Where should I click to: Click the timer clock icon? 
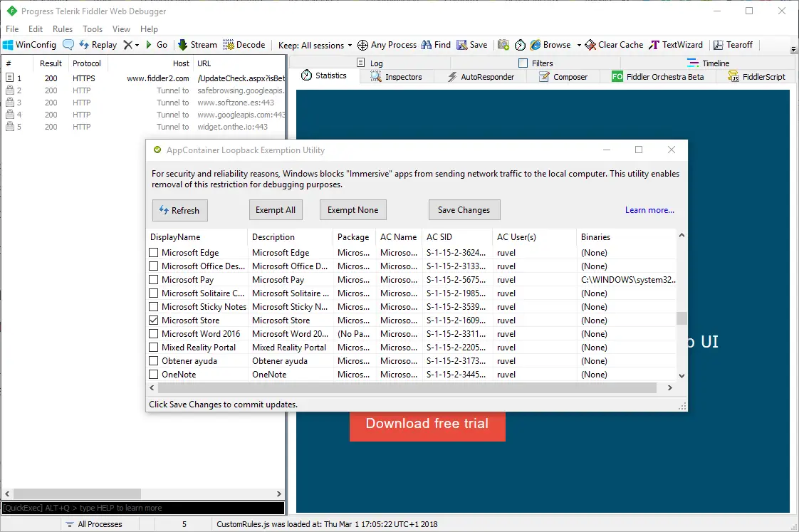click(520, 45)
